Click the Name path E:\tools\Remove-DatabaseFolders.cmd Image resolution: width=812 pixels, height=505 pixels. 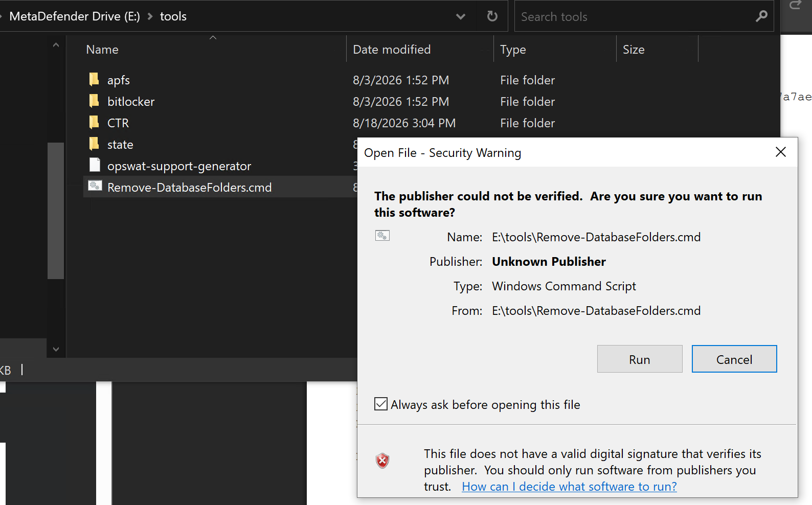(x=596, y=237)
